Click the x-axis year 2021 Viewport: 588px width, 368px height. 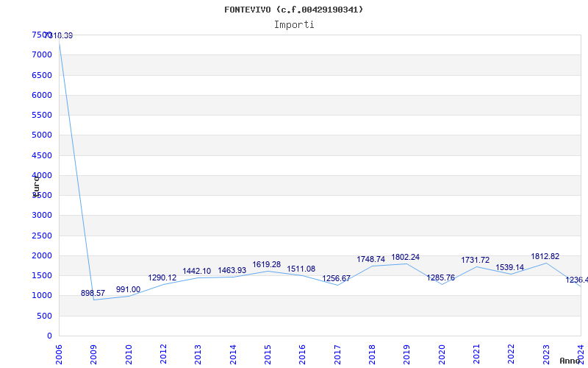476,355
